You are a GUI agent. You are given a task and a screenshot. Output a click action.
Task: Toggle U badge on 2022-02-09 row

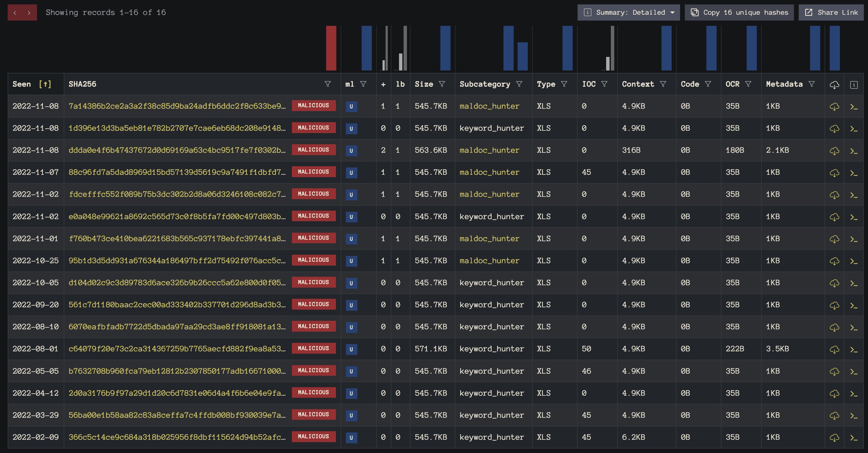coord(351,437)
